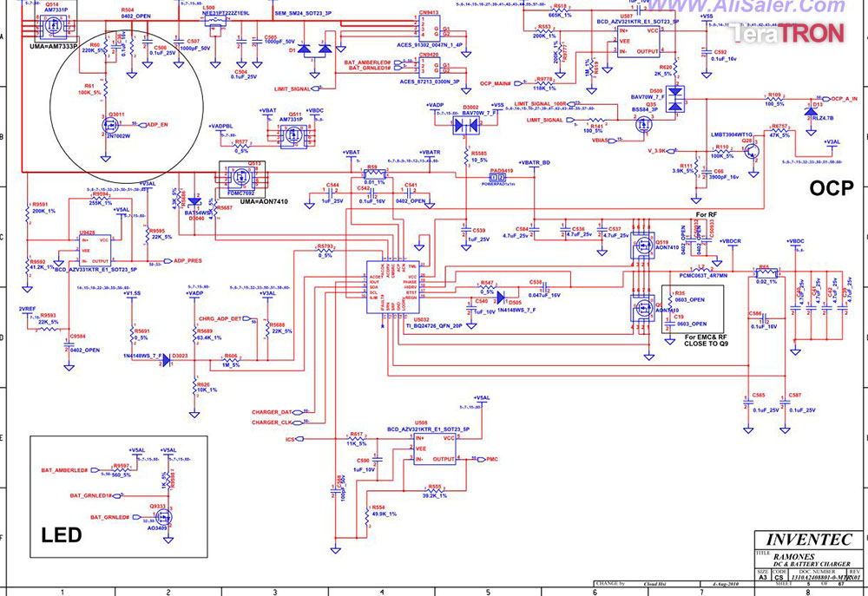
Task: Select the U5032 BQ24726 charger chip
Action: coord(393,286)
